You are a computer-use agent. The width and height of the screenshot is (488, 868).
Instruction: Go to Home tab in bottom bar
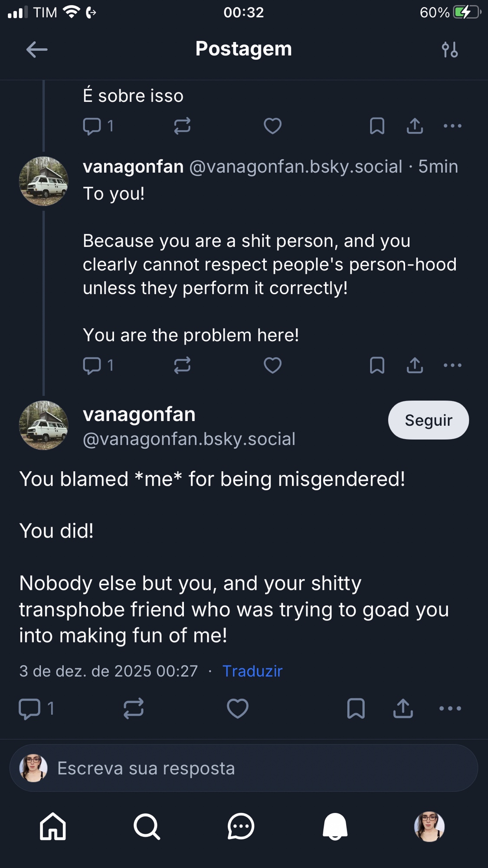[53, 826]
